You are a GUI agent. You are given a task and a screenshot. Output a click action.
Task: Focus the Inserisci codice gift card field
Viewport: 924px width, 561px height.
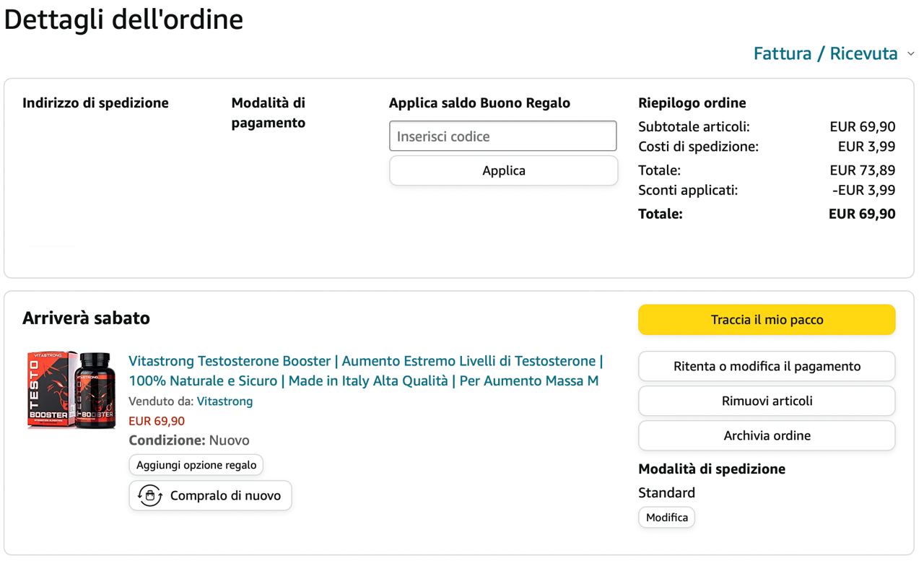502,136
